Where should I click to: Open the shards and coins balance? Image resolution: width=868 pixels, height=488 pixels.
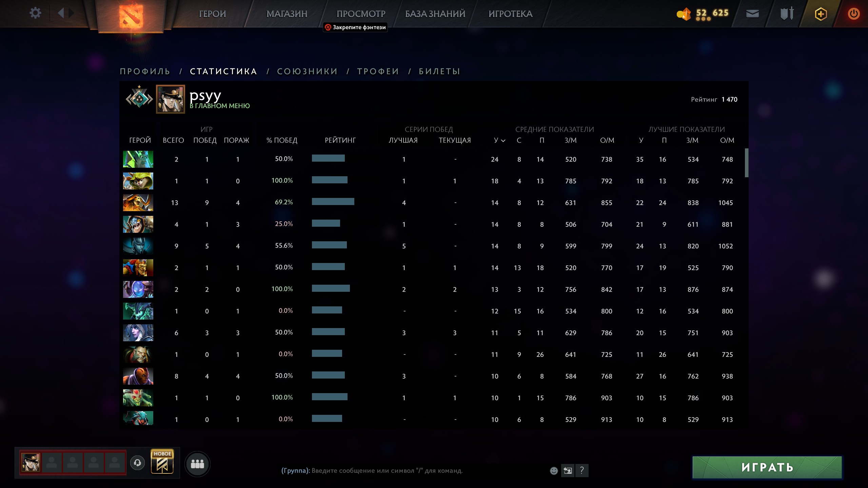(702, 14)
